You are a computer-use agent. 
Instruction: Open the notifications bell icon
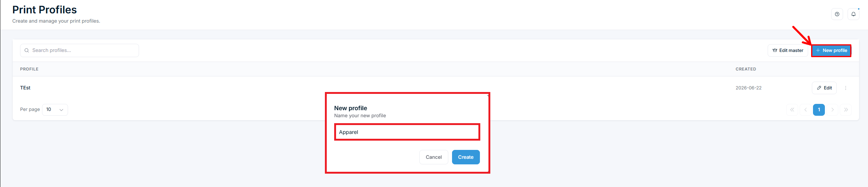(x=853, y=14)
